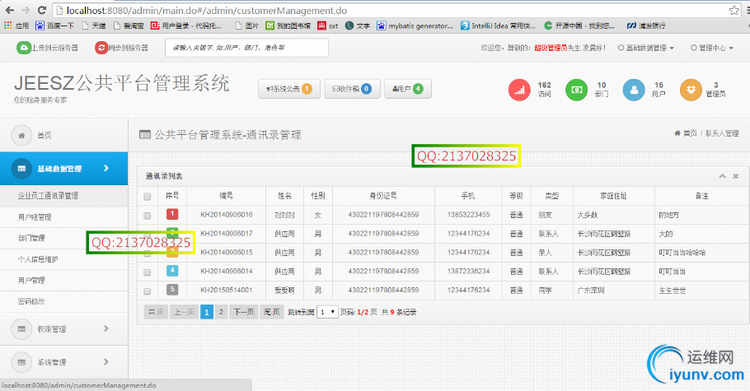Open the 基础数据管理 dropdown in top bar
The width and height of the screenshot is (750, 391).
pyautogui.click(x=646, y=48)
